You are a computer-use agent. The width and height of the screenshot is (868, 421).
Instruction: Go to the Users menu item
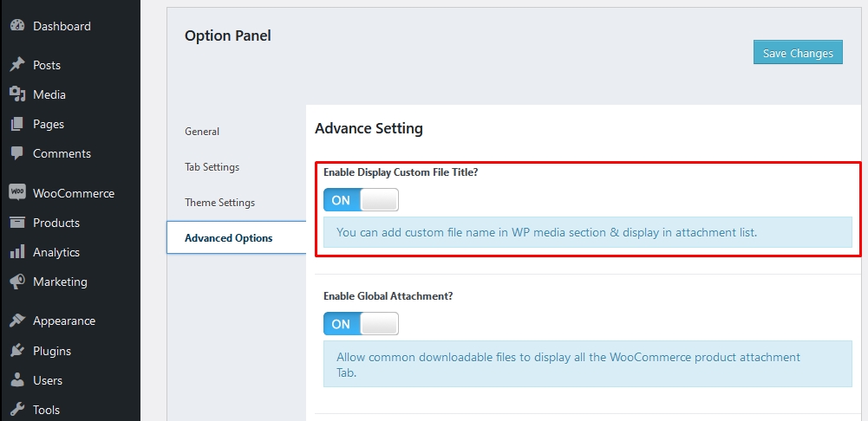pos(48,380)
